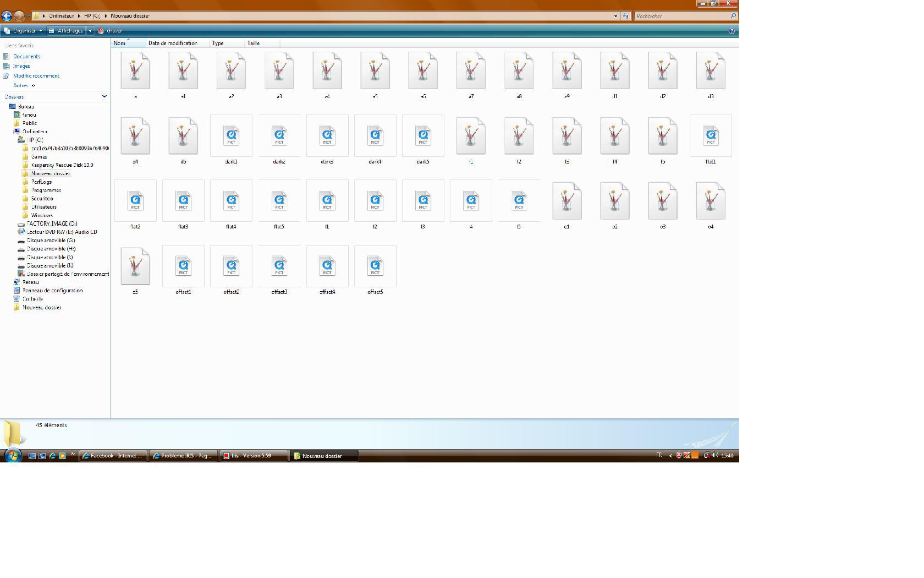The height and width of the screenshot is (578, 924).
Task: Expand the Ordinateur breadcrumb arrow
Action: tap(79, 16)
